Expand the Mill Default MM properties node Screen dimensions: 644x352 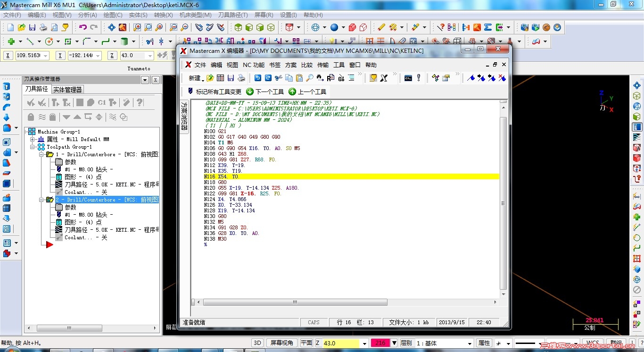coord(33,139)
